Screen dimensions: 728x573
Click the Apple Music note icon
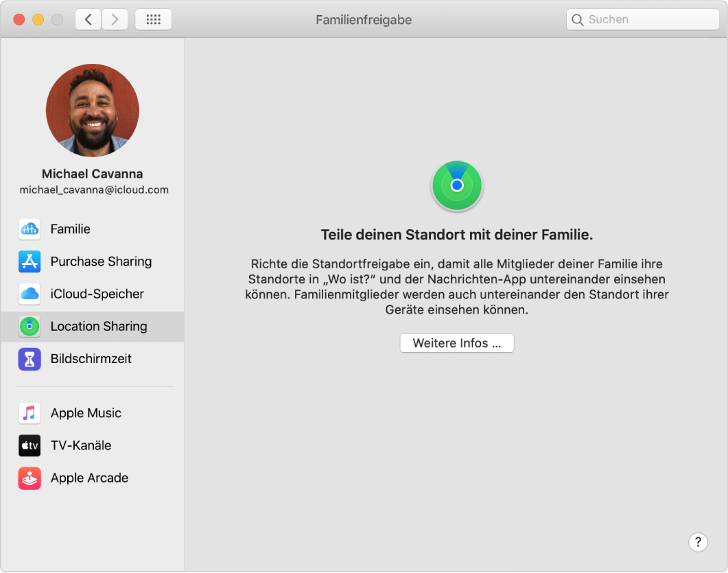(30, 413)
